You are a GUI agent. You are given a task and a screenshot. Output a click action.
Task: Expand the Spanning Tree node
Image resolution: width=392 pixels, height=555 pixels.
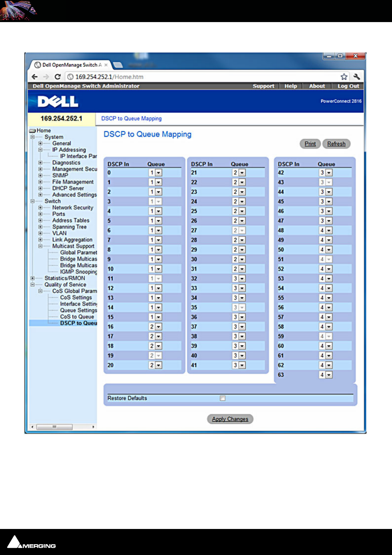[40, 227]
